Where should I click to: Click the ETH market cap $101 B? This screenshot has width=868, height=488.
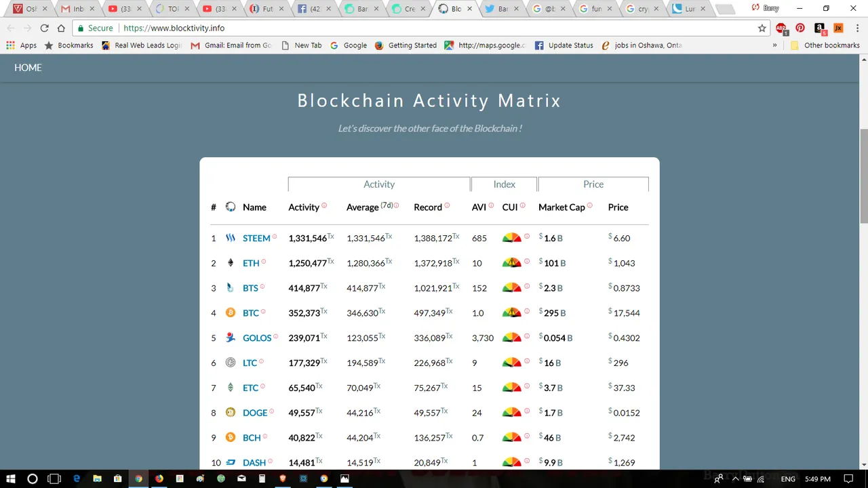(553, 263)
